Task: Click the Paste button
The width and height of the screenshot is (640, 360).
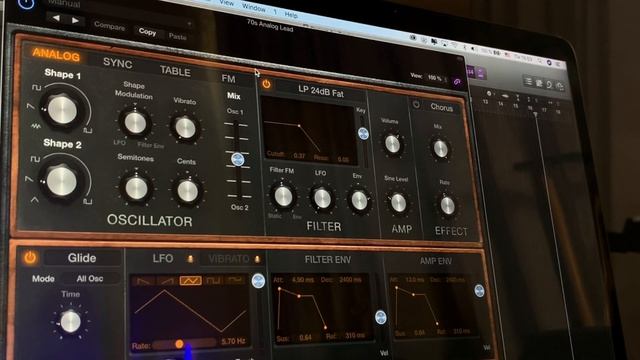Action: pos(177,36)
